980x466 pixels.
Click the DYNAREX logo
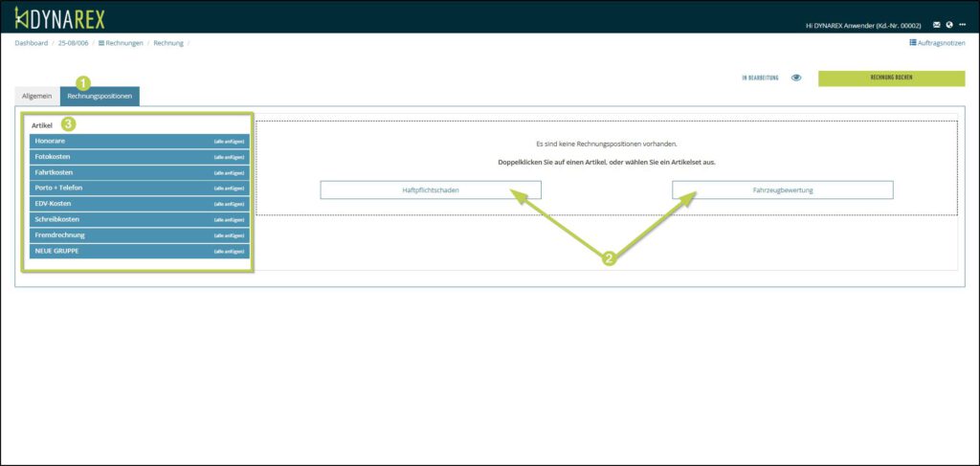click(x=59, y=17)
